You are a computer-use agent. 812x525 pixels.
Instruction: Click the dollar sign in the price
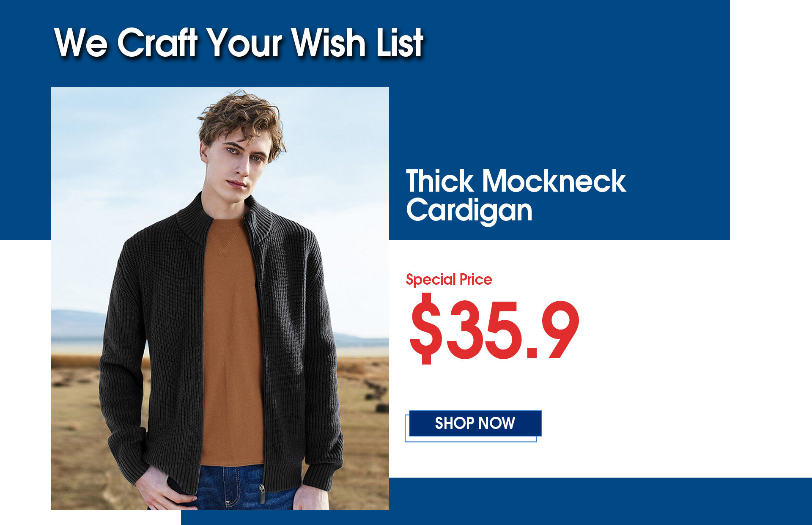pyautogui.click(x=426, y=329)
